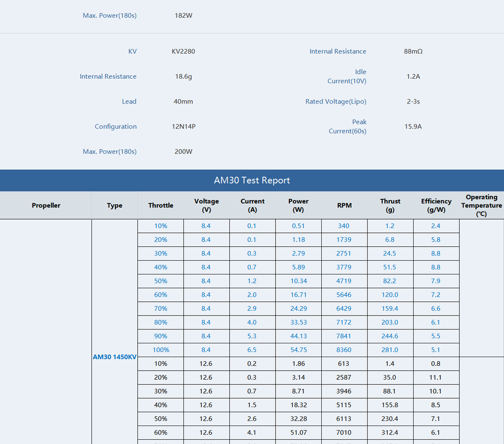Click the RPM column header
The height and width of the screenshot is (444, 504).
[344, 205]
